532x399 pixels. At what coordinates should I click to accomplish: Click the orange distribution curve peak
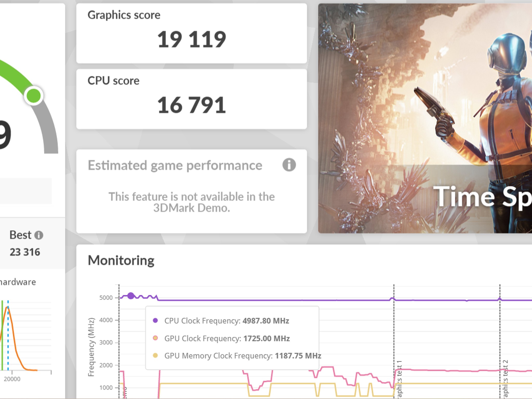[x=8, y=307]
